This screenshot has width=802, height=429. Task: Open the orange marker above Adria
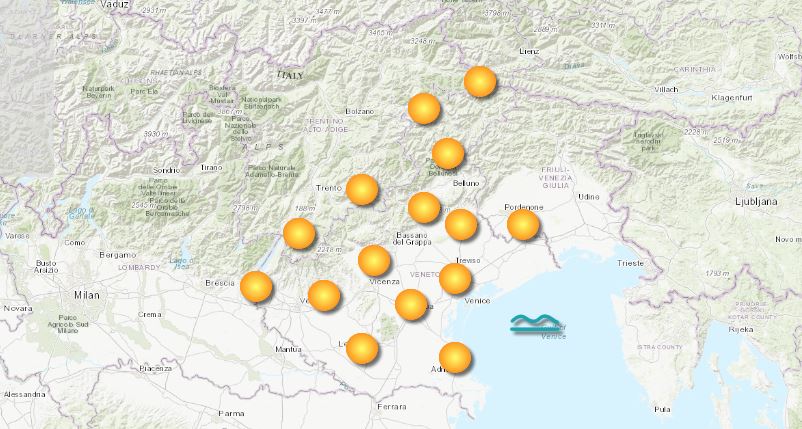(455, 357)
